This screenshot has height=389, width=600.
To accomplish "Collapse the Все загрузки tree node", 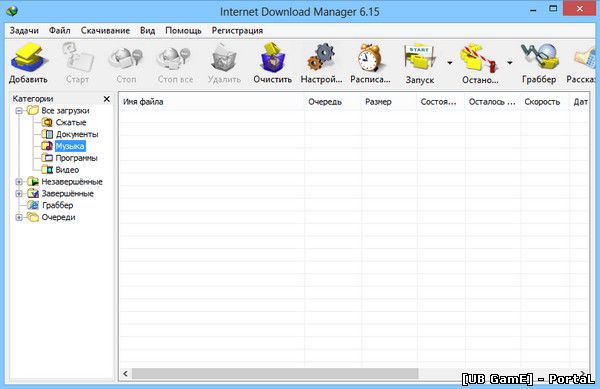I will point(19,111).
